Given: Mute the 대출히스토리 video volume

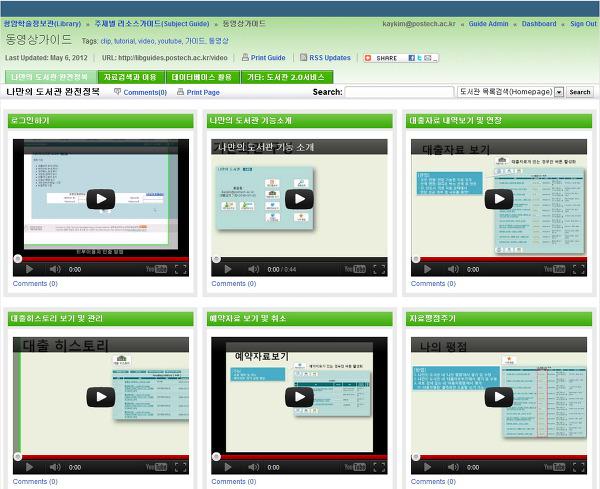Looking at the screenshot, I should tap(55, 467).
